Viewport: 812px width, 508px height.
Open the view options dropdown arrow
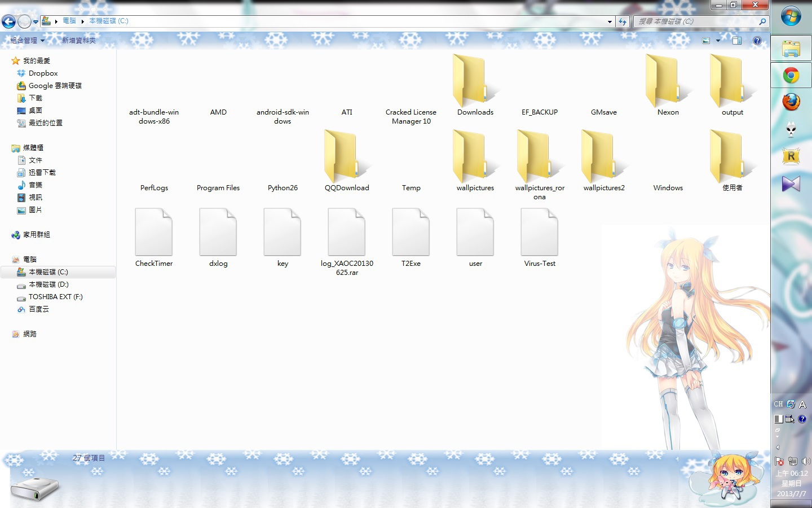[x=718, y=41]
